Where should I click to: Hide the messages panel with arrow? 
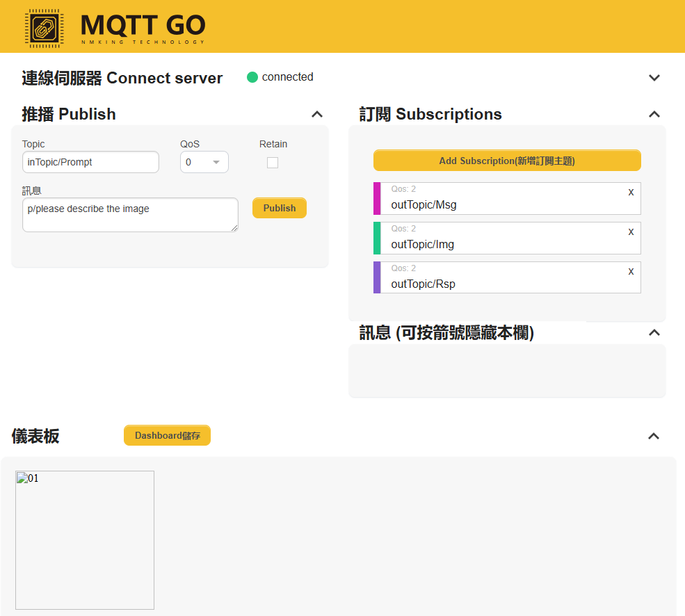coord(654,333)
